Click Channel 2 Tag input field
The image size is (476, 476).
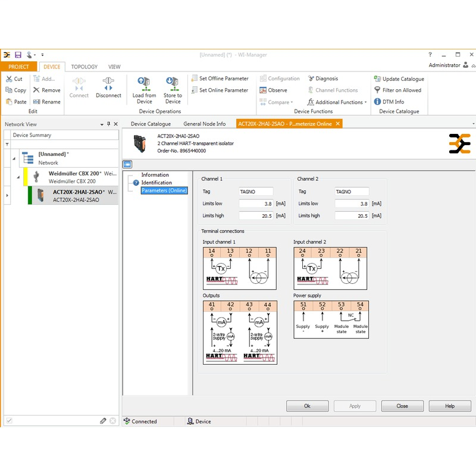tap(352, 192)
